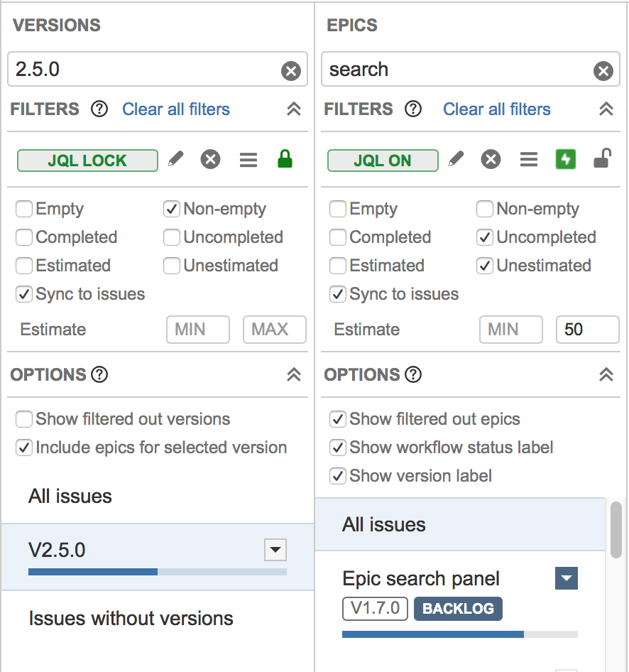This screenshot has height=672, width=629.
Task: Open the Epic search panel dropdown
Action: point(566,579)
